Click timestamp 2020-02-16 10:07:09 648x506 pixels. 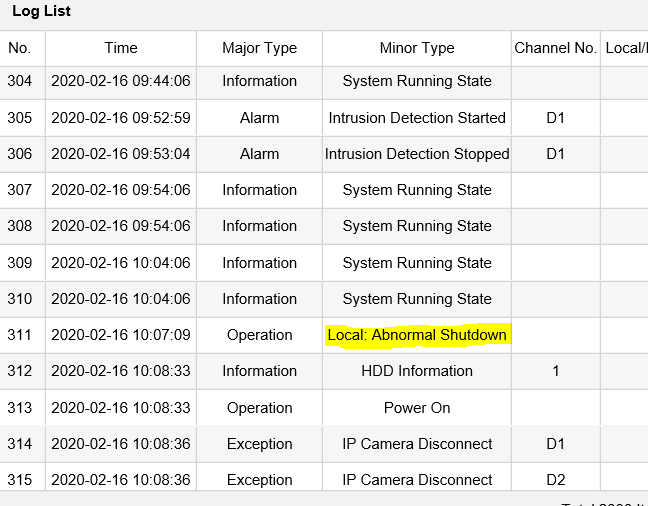(x=121, y=335)
